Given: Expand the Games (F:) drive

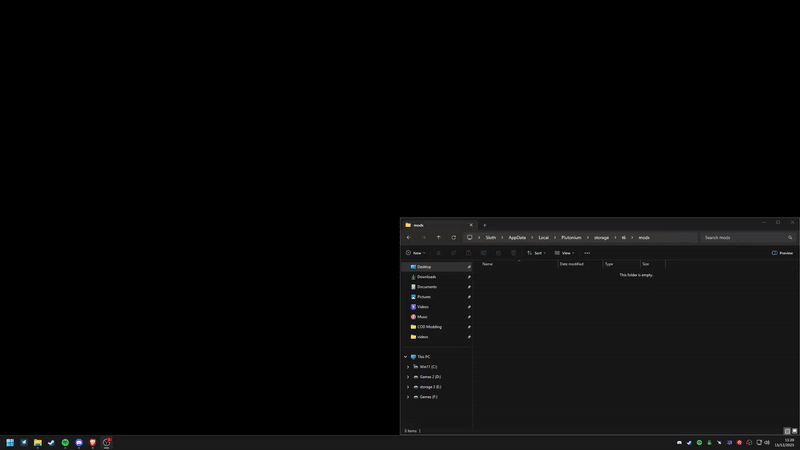Looking at the screenshot, I should (x=408, y=397).
